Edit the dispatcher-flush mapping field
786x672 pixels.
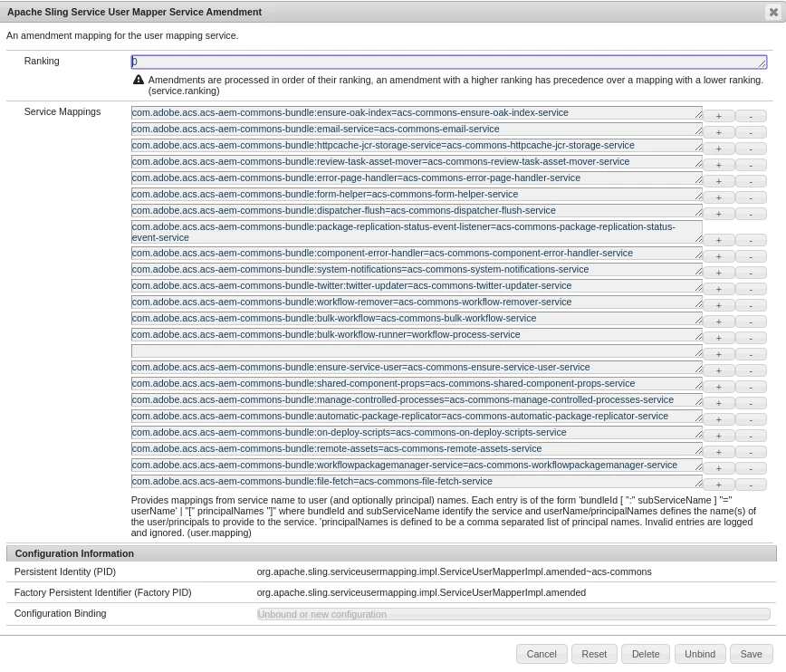coord(417,211)
